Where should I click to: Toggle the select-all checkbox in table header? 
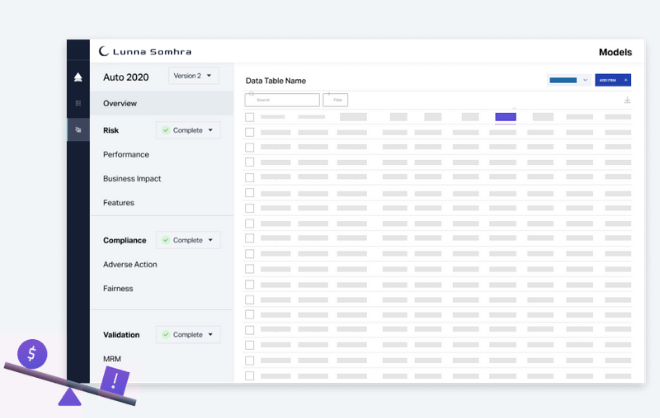point(250,117)
